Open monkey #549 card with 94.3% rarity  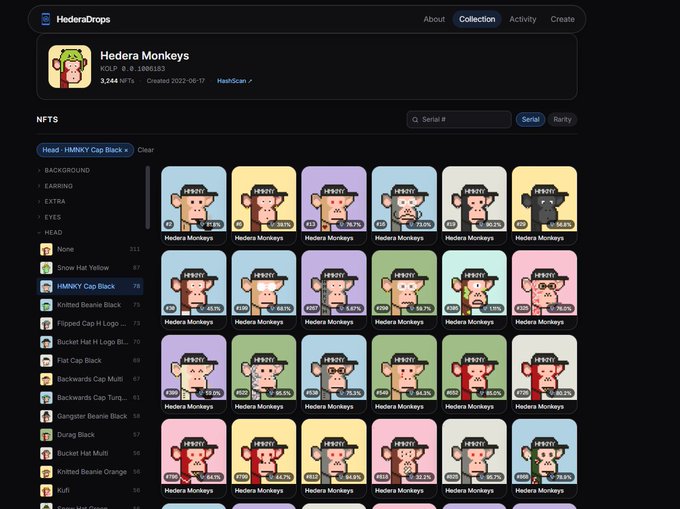404,374
